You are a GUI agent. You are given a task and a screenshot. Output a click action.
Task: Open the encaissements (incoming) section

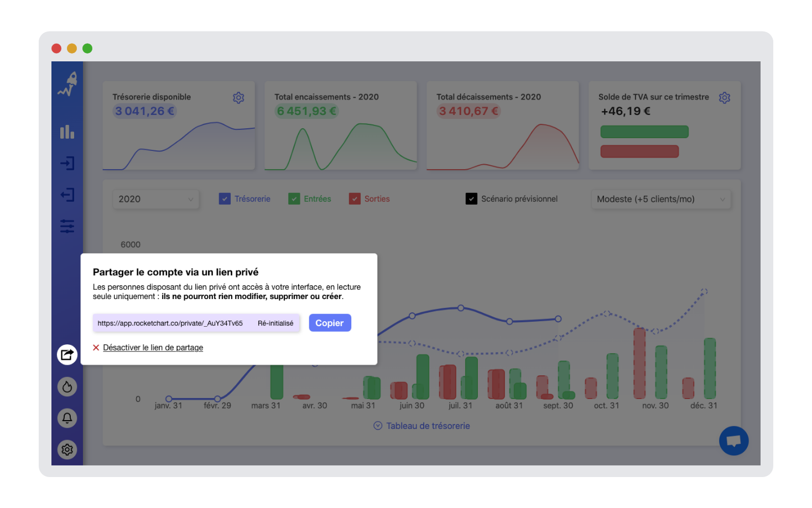pyautogui.click(x=67, y=163)
